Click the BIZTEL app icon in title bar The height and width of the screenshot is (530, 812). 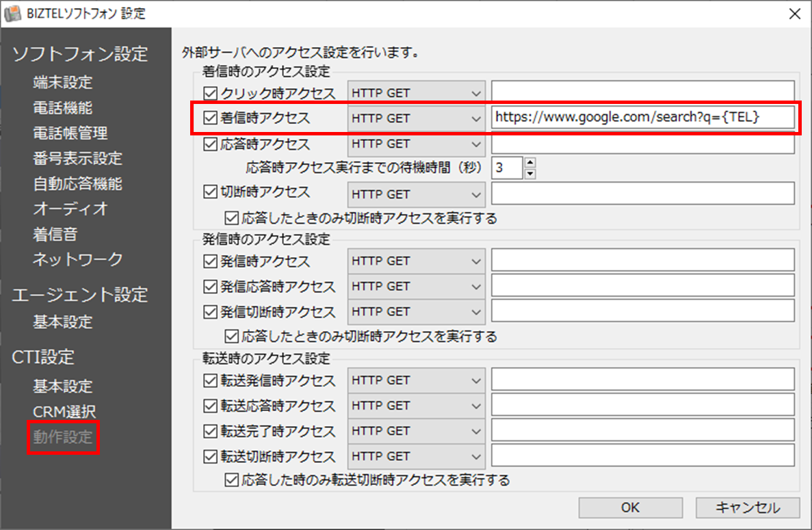pyautogui.click(x=10, y=12)
